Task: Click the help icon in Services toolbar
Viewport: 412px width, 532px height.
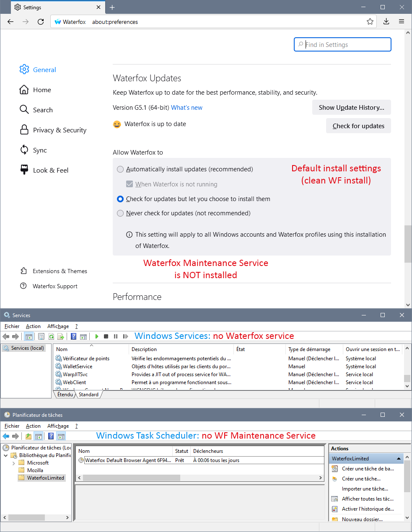Action: click(74, 336)
